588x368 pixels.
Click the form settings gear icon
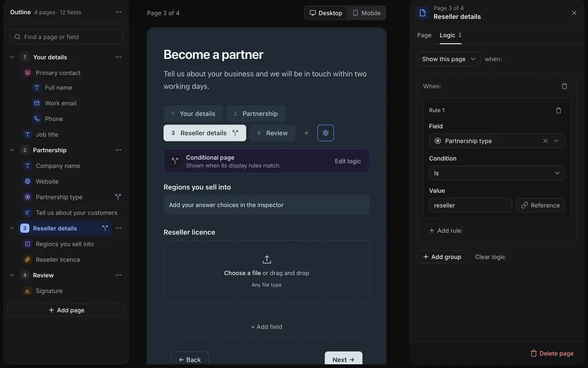click(326, 133)
